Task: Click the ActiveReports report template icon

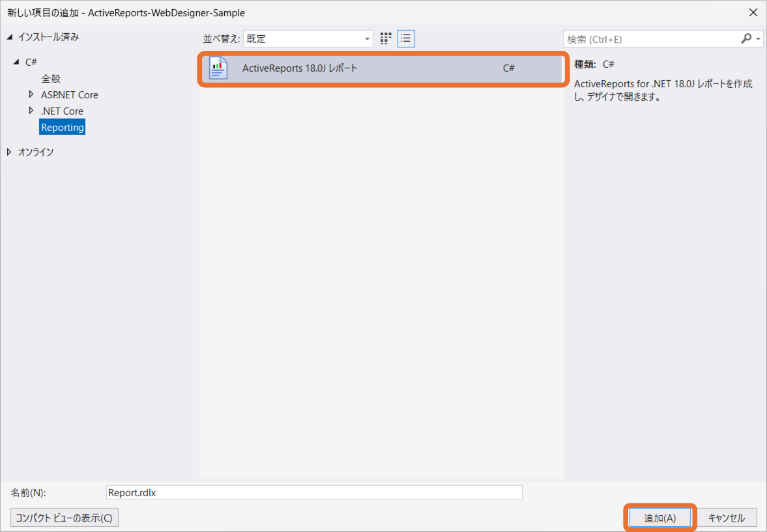Action: 218,68
